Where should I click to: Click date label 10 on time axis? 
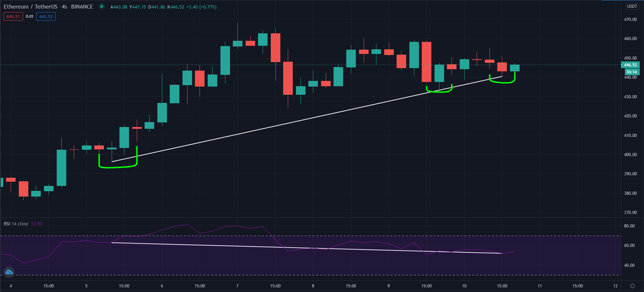coord(464,286)
